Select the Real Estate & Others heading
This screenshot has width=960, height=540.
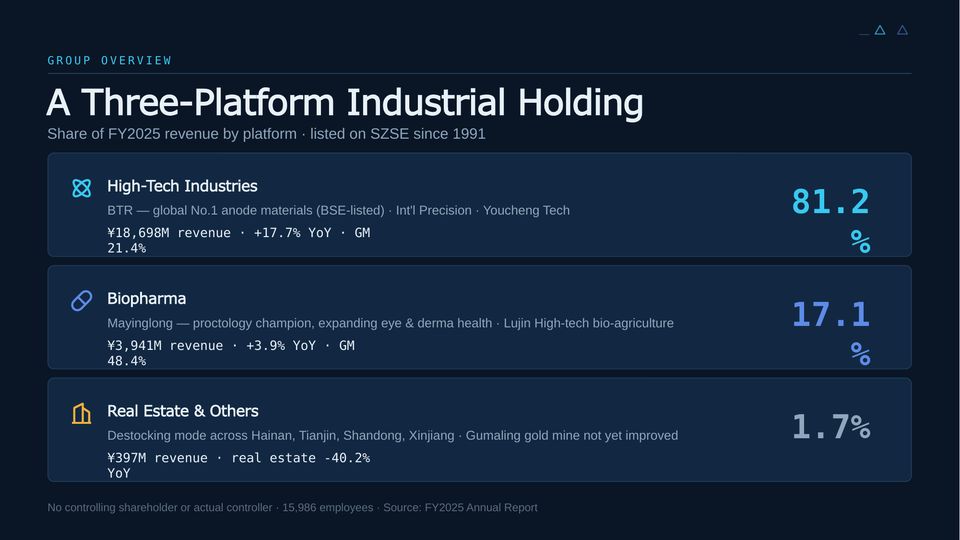[182, 411]
